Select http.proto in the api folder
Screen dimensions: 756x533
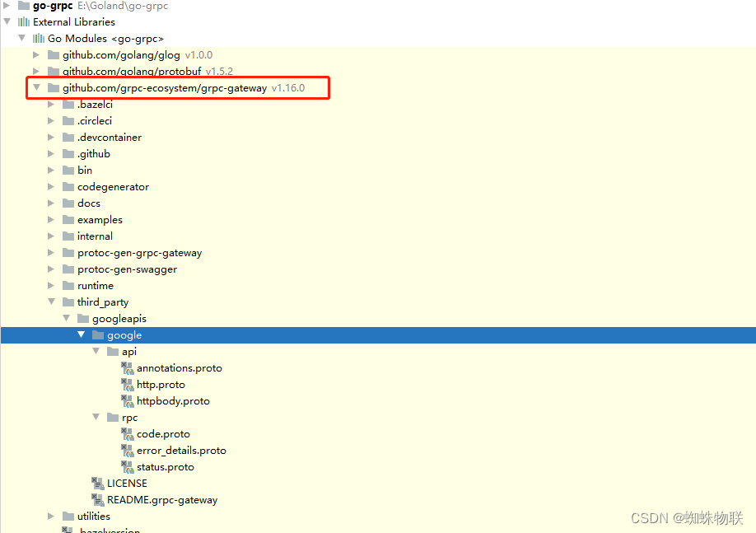click(161, 385)
